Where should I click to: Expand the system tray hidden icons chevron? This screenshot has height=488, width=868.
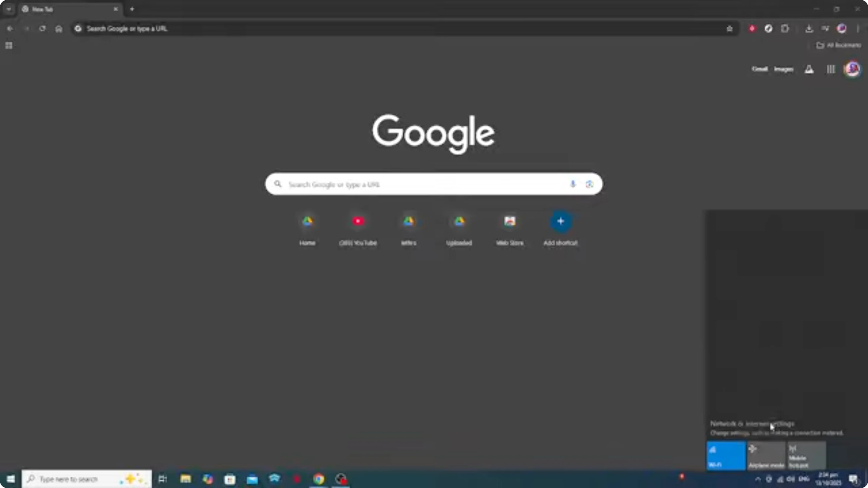coord(758,479)
